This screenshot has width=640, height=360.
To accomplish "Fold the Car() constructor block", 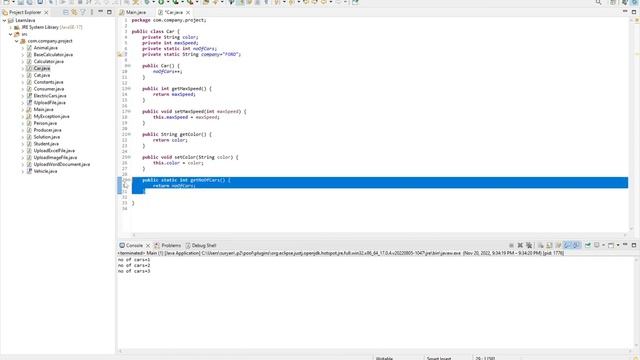I will (129, 66).
